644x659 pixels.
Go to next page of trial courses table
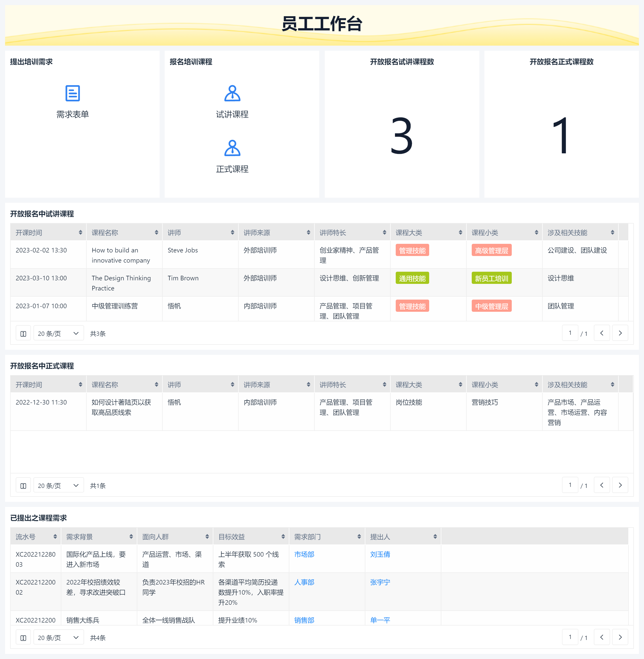pos(620,333)
